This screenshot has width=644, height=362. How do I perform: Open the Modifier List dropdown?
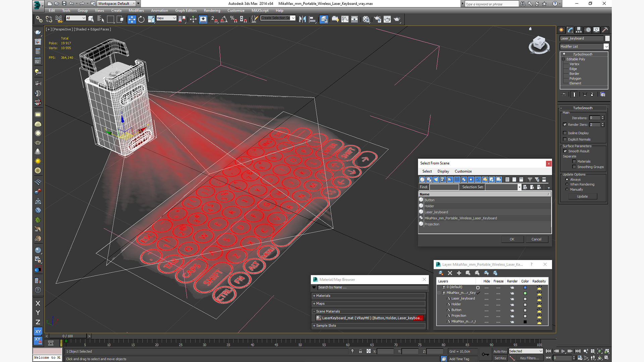click(x=584, y=46)
